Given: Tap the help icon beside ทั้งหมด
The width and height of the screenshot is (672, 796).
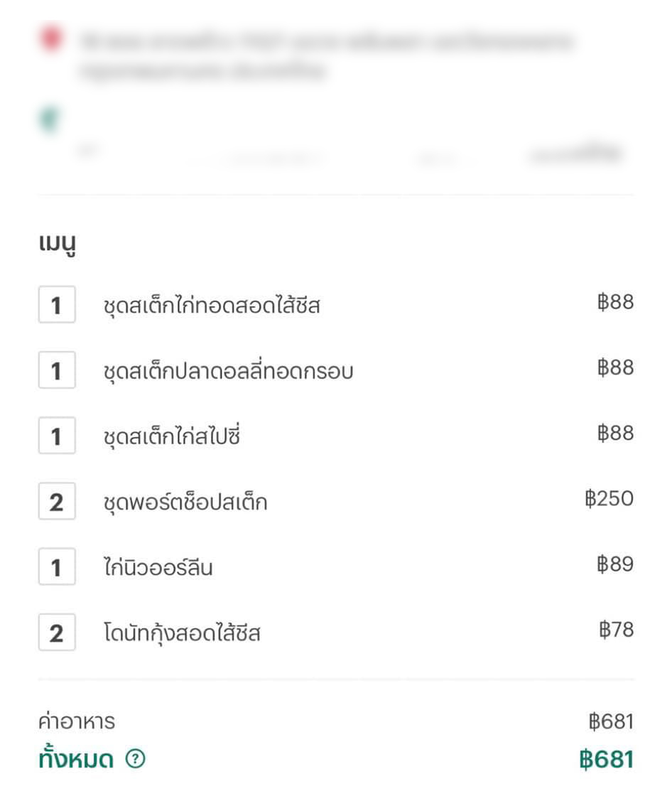Looking at the screenshot, I should point(135,760).
